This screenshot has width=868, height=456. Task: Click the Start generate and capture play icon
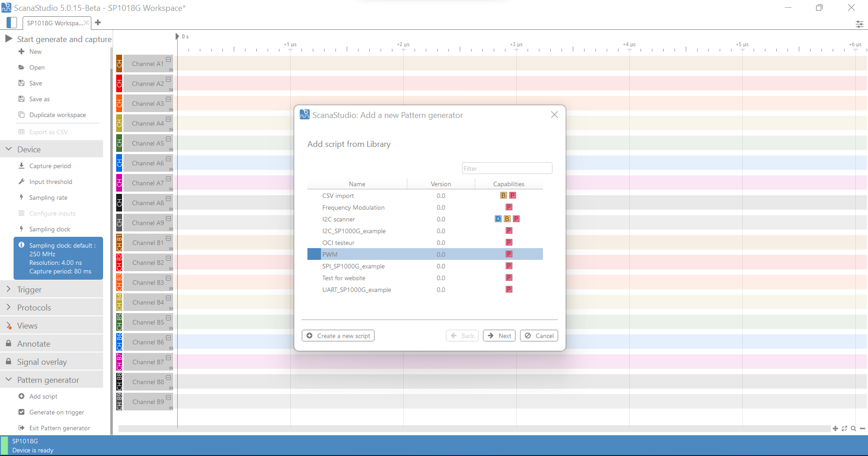[9, 39]
